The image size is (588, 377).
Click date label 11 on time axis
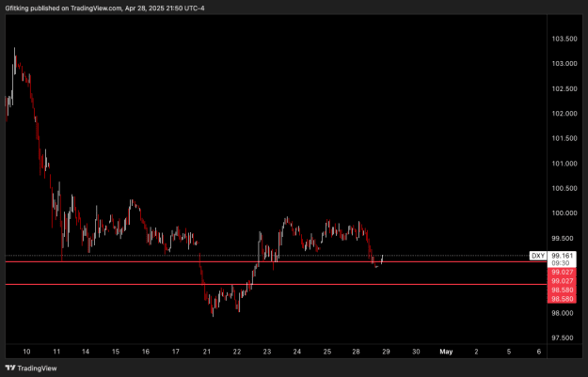click(56, 352)
